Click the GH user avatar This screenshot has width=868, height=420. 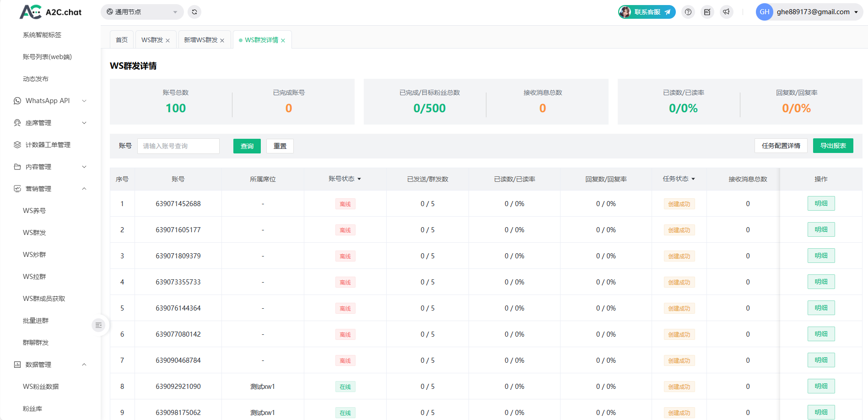pos(764,12)
